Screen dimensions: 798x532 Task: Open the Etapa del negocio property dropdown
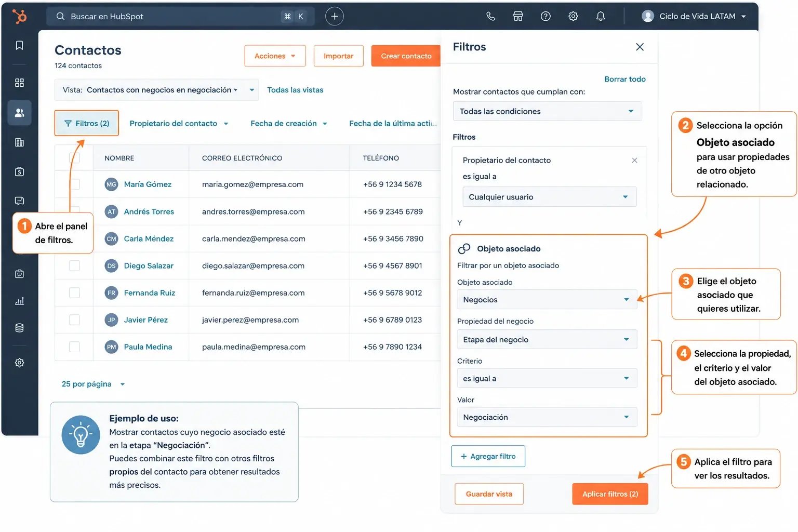point(547,339)
